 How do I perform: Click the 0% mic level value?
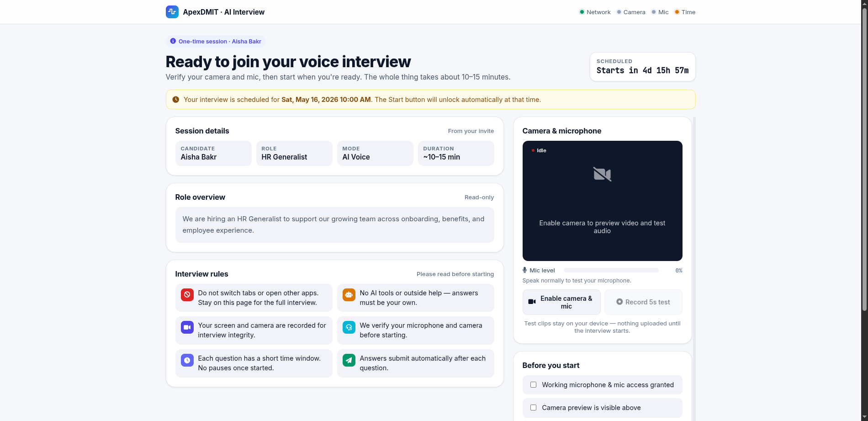679,271
